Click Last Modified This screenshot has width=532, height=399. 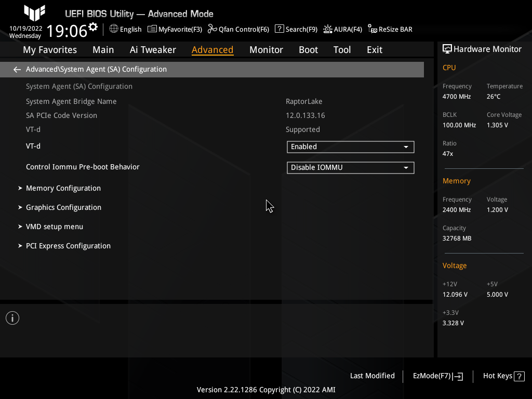point(373,376)
